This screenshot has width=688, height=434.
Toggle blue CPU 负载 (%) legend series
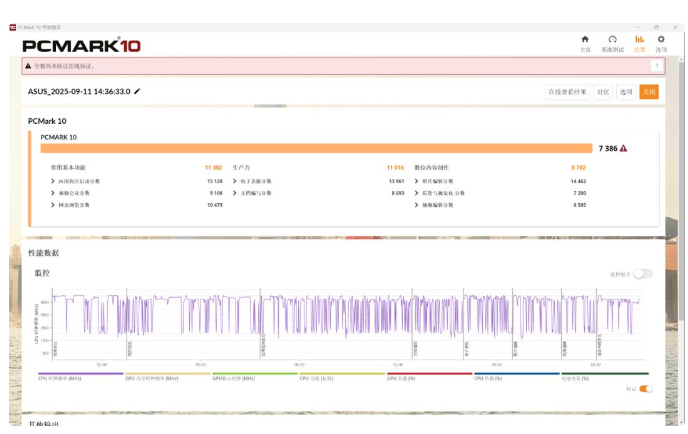[x=516, y=376]
